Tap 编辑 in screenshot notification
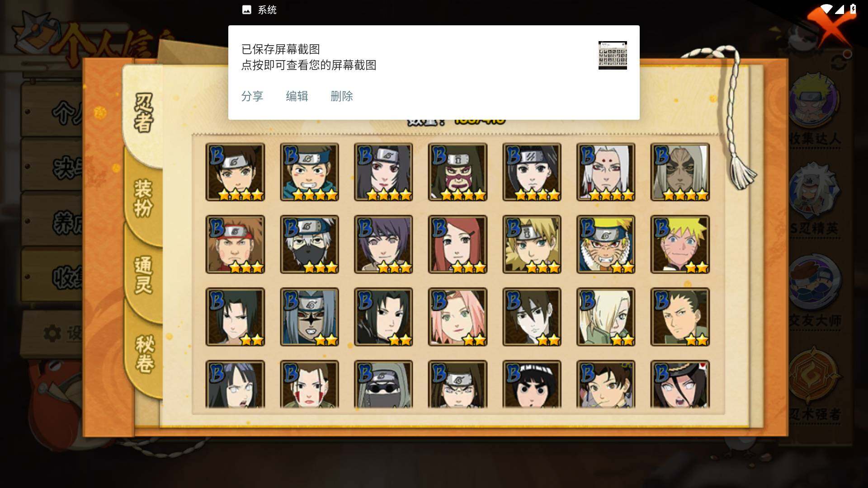 [x=297, y=96]
